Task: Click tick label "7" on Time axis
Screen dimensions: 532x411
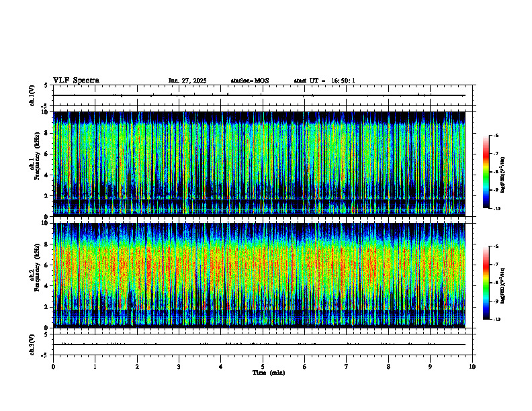Action: pos(347,367)
